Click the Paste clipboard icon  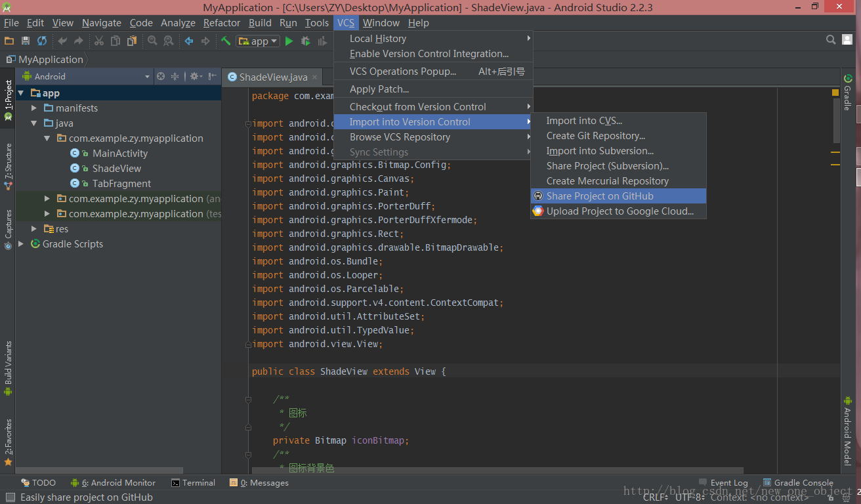[132, 41]
